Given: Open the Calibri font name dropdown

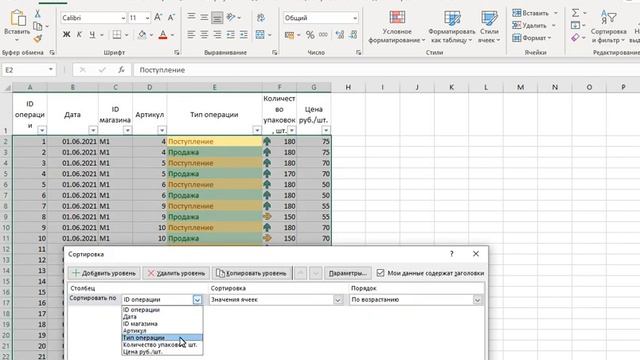Looking at the screenshot, I should pyautogui.click(x=123, y=18).
